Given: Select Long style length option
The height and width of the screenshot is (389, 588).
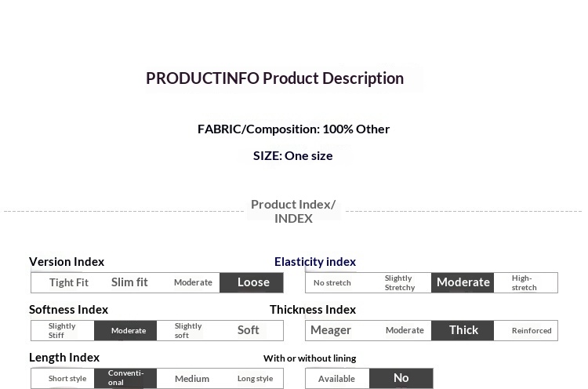Looking at the screenshot, I should pos(255,379).
